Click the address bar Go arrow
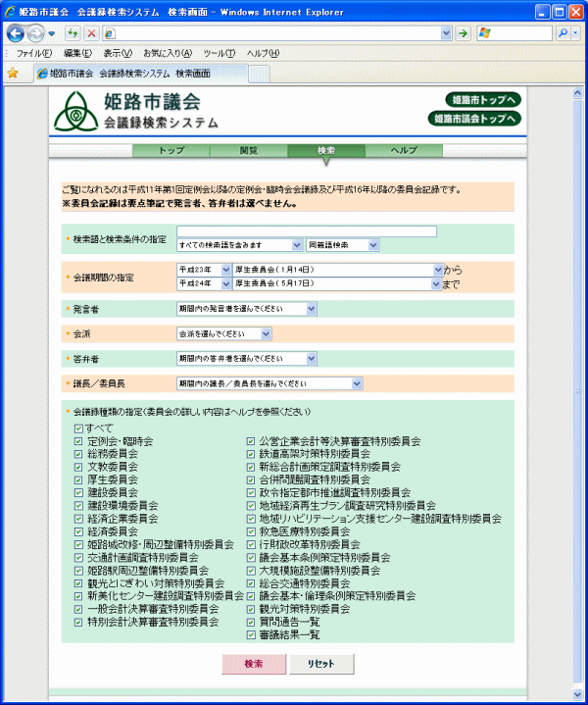The image size is (588, 705). pyautogui.click(x=463, y=32)
